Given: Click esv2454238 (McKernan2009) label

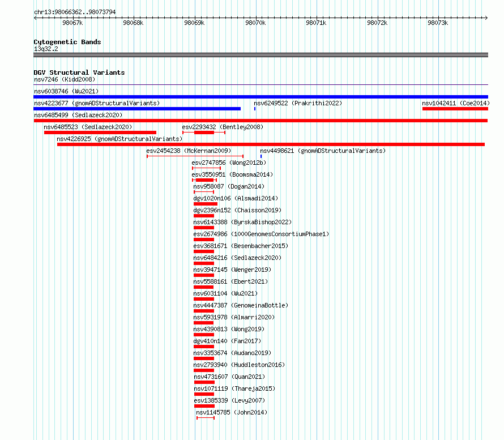Looking at the screenshot, I should click(x=189, y=151).
